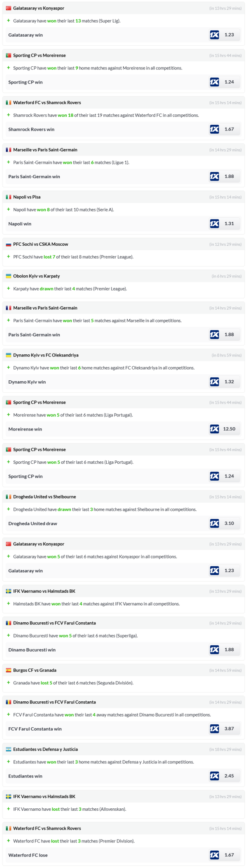Click the Ukraine flag next to Obolon Kyiv
The height and width of the screenshot is (868, 247).
(8, 276)
